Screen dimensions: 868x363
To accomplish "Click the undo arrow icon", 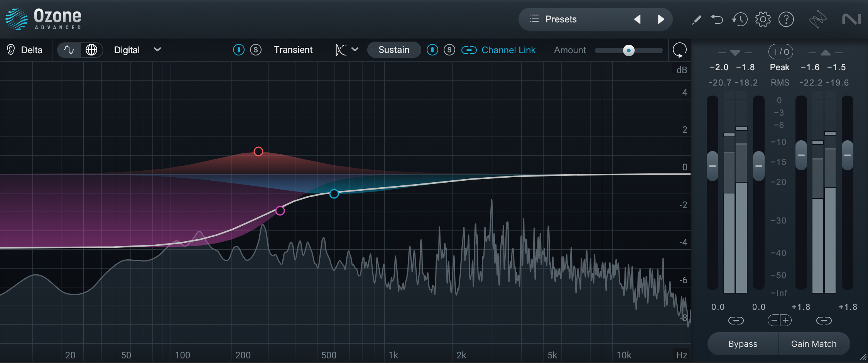I will pos(717,19).
